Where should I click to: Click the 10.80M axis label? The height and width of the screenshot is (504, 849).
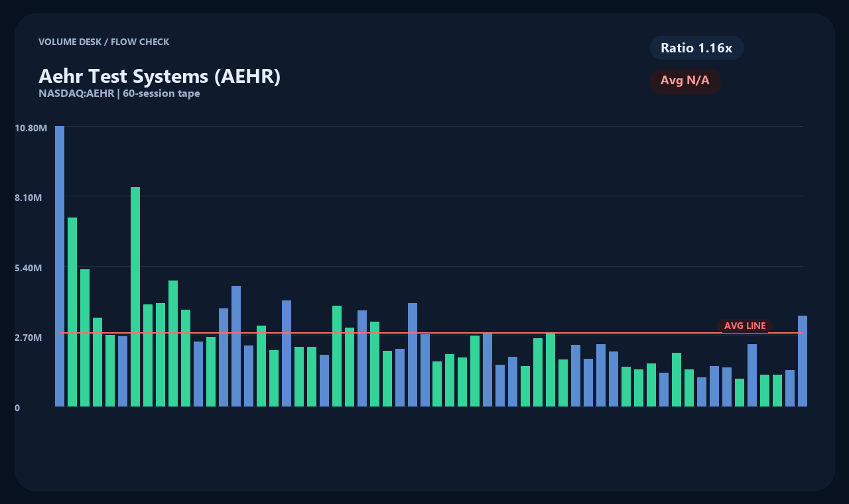(31, 127)
